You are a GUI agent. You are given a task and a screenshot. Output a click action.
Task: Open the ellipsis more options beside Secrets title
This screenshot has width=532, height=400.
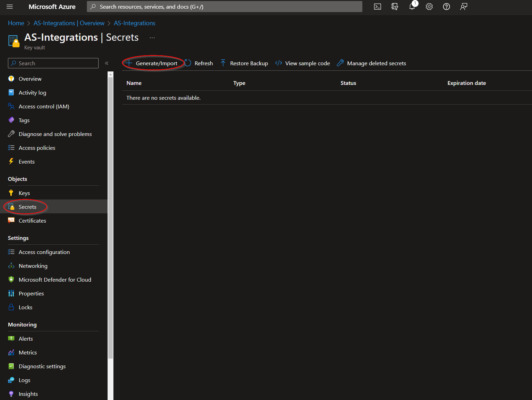click(152, 38)
